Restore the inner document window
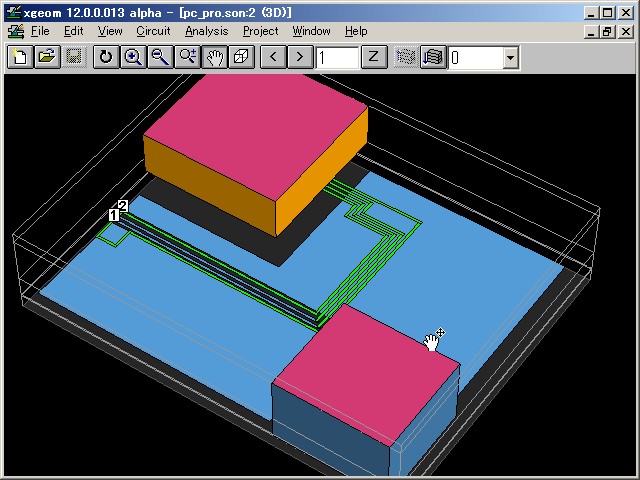Viewport: 640px width, 480px height. pyautogui.click(x=608, y=31)
